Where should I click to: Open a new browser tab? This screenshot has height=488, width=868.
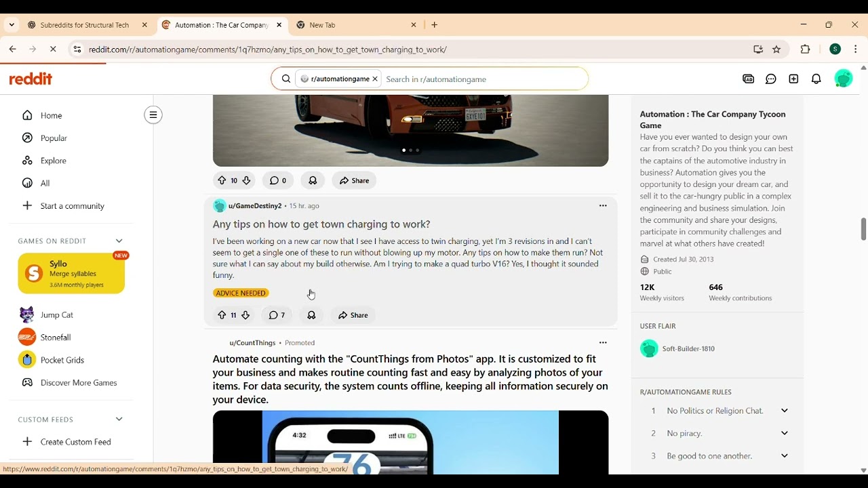click(435, 25)
